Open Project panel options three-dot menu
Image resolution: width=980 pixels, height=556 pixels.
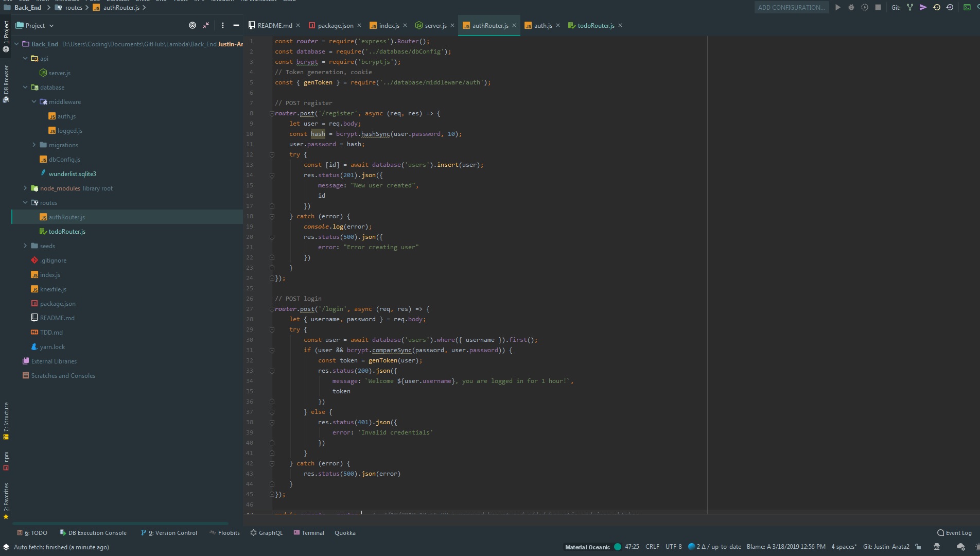(x=222, y=25)
